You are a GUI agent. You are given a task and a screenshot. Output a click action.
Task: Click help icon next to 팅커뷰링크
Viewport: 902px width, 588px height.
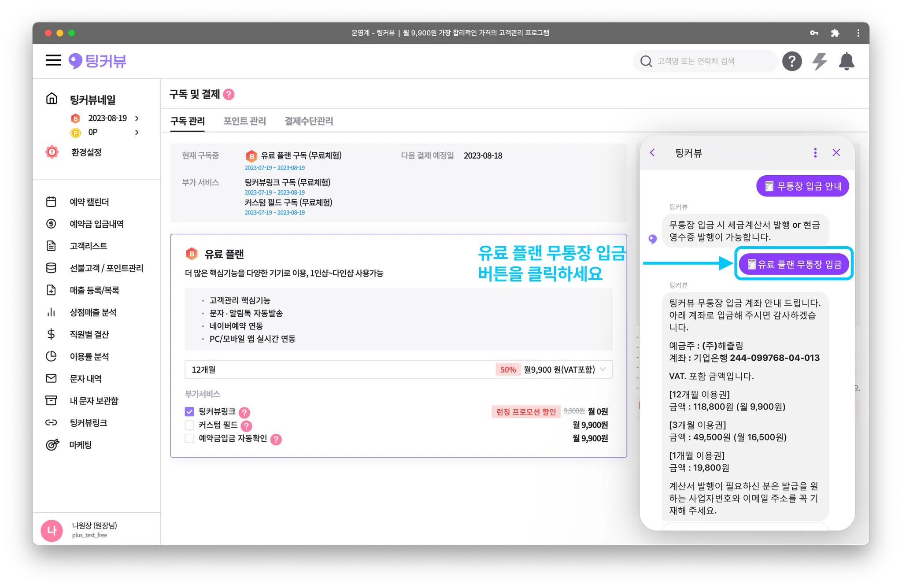pyautogui.click(x=244, y=412)
